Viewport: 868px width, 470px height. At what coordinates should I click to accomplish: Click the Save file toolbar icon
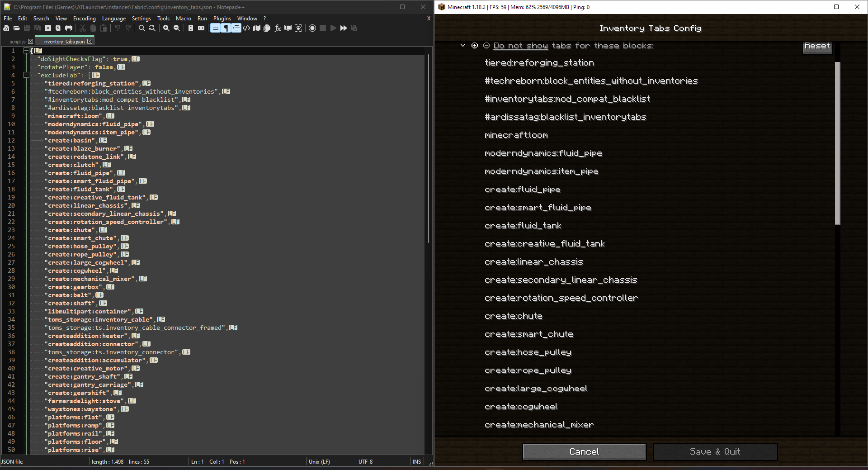coord(27,28)
